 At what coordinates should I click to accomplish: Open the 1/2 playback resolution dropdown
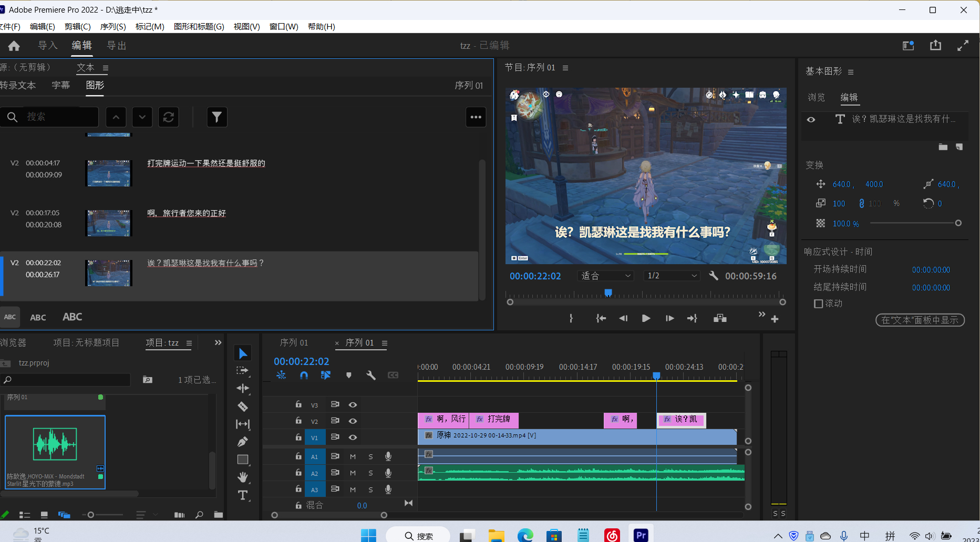tap(672, 276)
